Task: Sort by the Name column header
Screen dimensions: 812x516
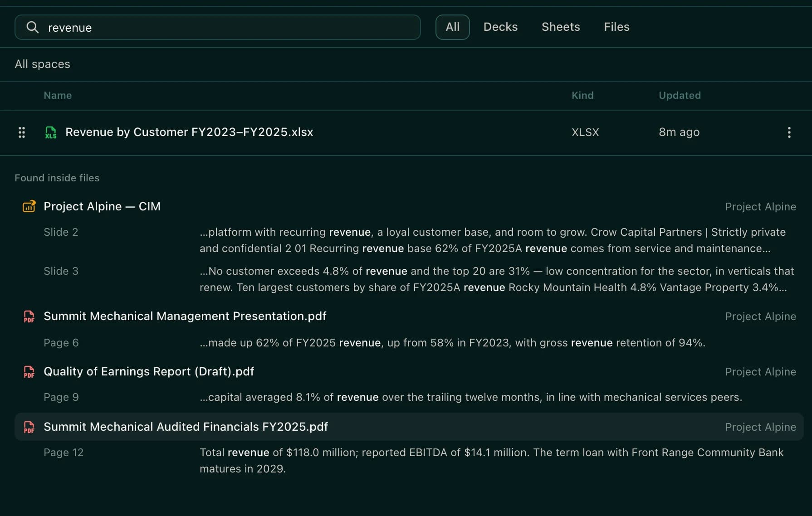Action: [x=58, y=96]
